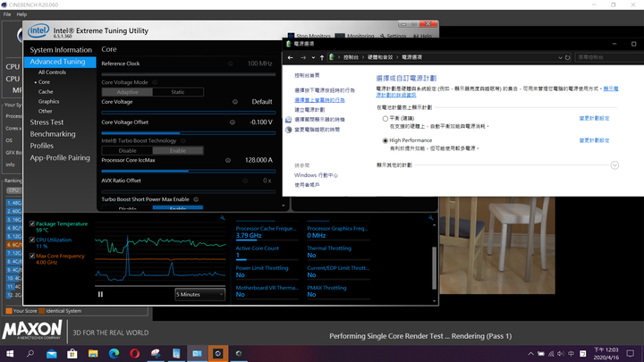Open Mail app from taskbar
644x362 pixels.
pos(51,353)
